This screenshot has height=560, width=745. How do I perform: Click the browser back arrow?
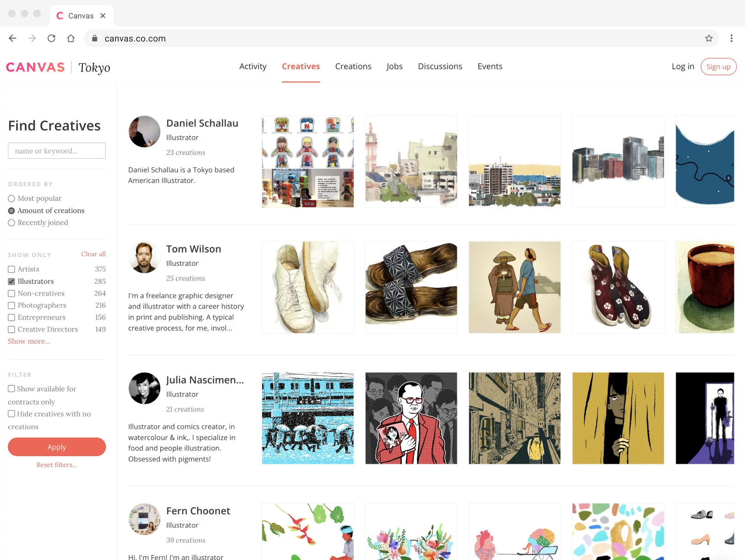12,38
